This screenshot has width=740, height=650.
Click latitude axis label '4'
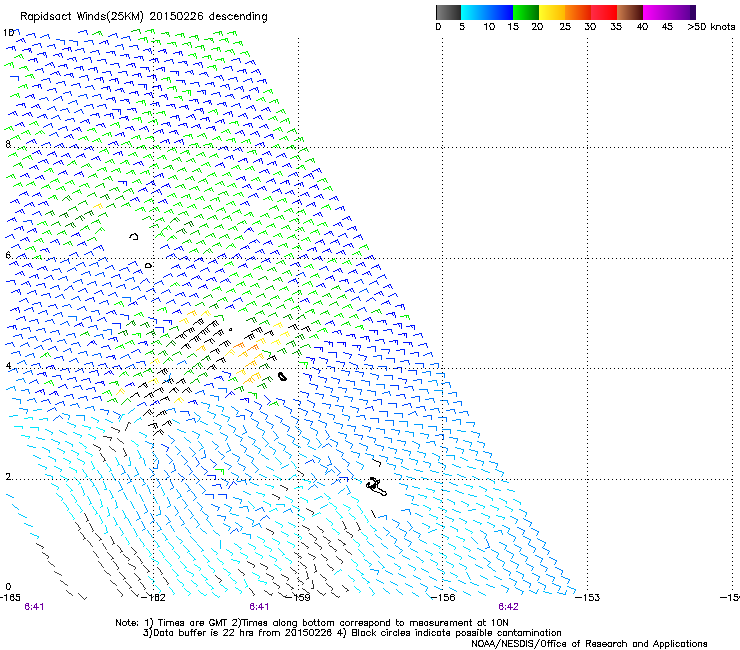(8, 366)
